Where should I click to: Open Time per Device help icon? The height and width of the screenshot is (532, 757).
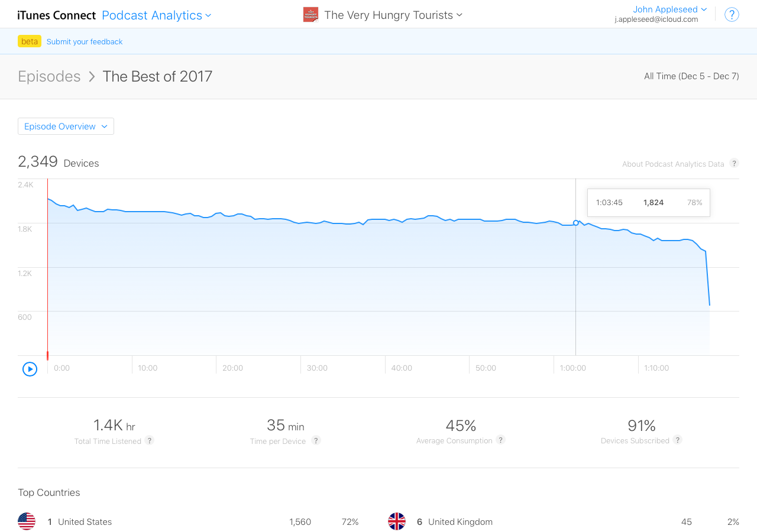[316, 440]
